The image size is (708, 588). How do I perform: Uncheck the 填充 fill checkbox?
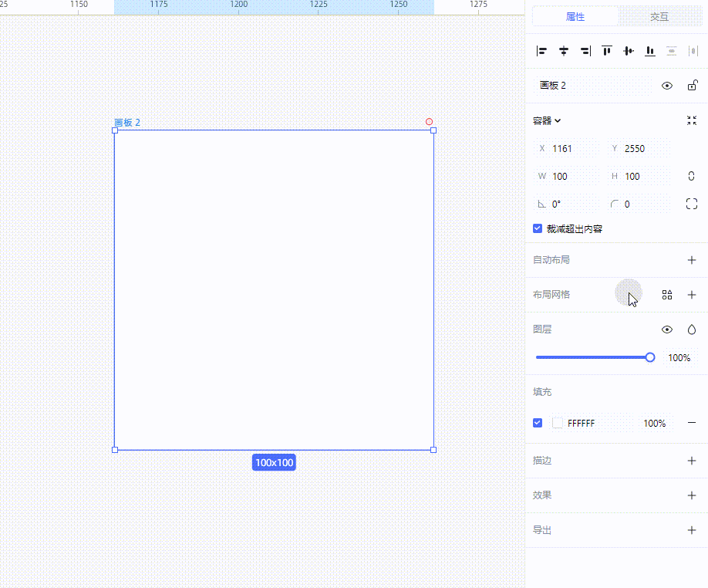click(x=538, y=423)
